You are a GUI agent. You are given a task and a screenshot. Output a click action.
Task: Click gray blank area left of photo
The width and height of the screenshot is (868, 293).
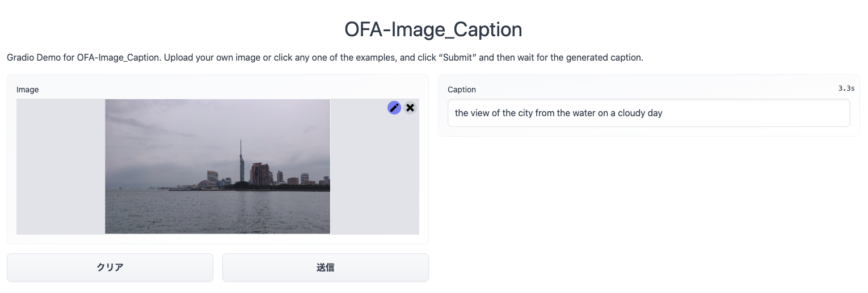(x=60, y=166)
